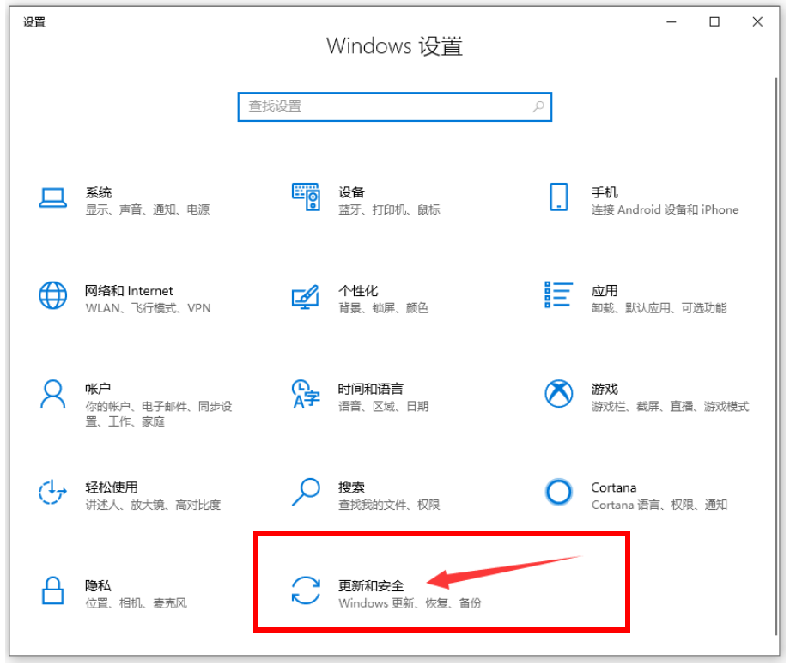
Task: Select the Search magnifier category icon
Action: tap(305, 493)
